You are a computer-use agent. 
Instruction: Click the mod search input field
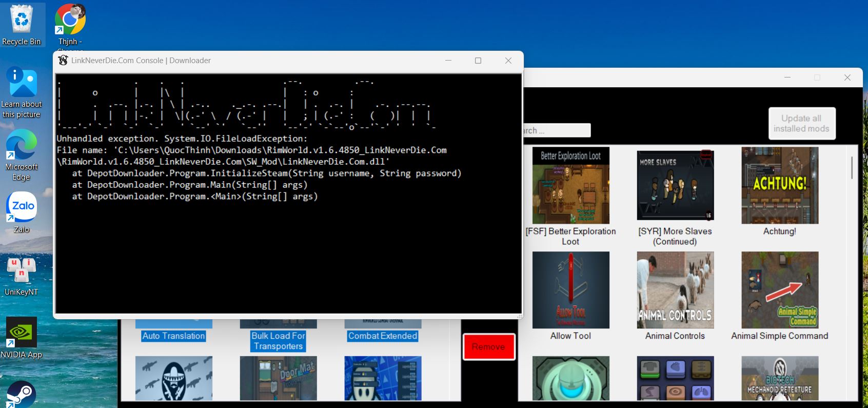[557, 130]
